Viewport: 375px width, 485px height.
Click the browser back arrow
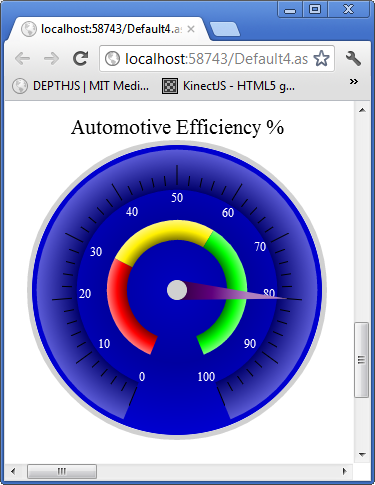tap(23, 59)
